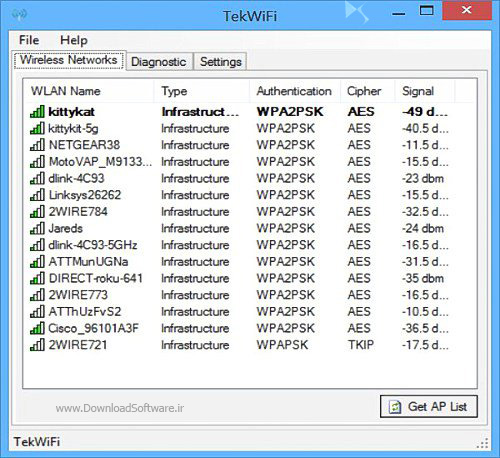Screen dimensions: 500x458
Task: Click signal icon beside 2WIRE721
Action: pos(37,345)
